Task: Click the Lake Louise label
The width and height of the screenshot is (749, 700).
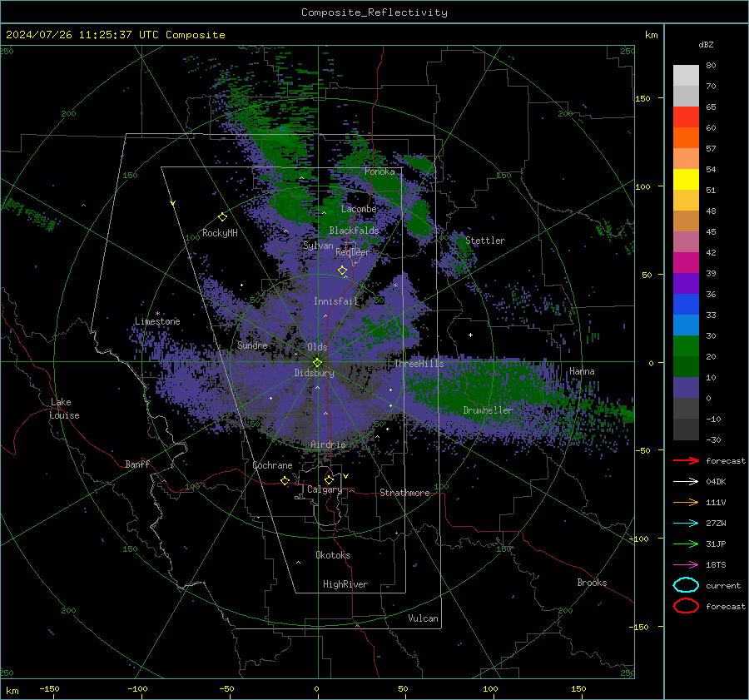Action: [64, 409]
